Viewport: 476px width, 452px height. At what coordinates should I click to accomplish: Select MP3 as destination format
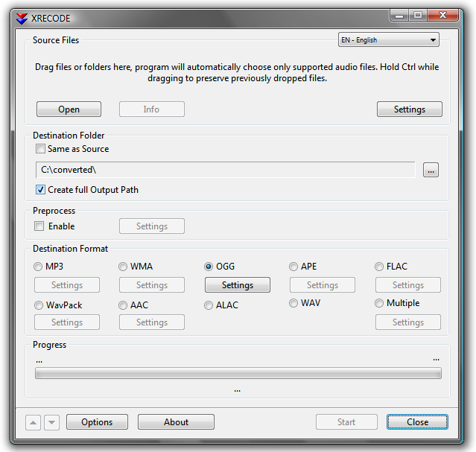(38, 267)
